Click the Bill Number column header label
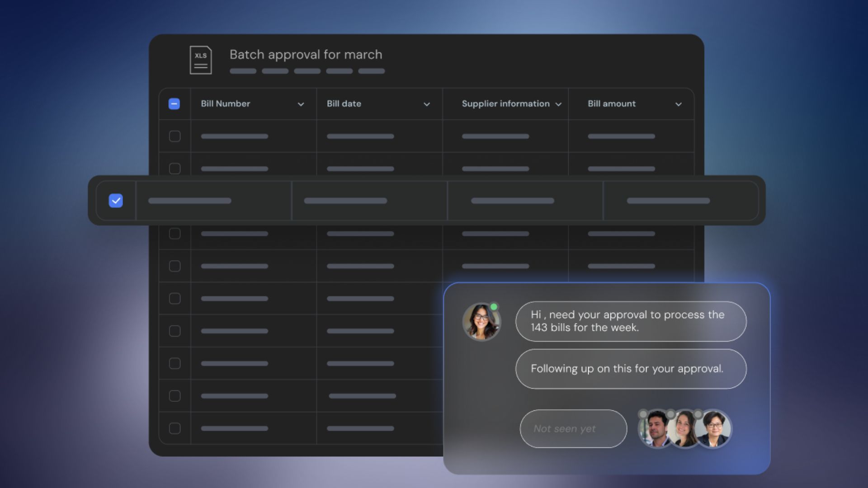 click(x=225, y=103)
